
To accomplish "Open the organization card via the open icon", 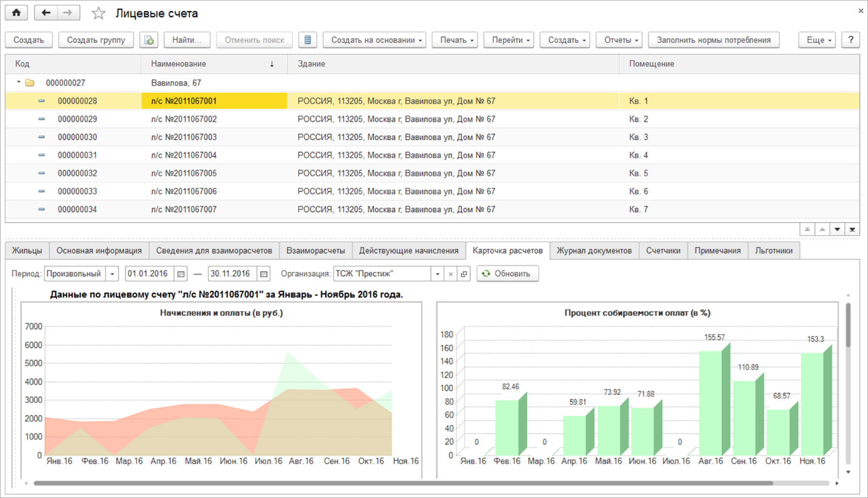I will [464, 274].
